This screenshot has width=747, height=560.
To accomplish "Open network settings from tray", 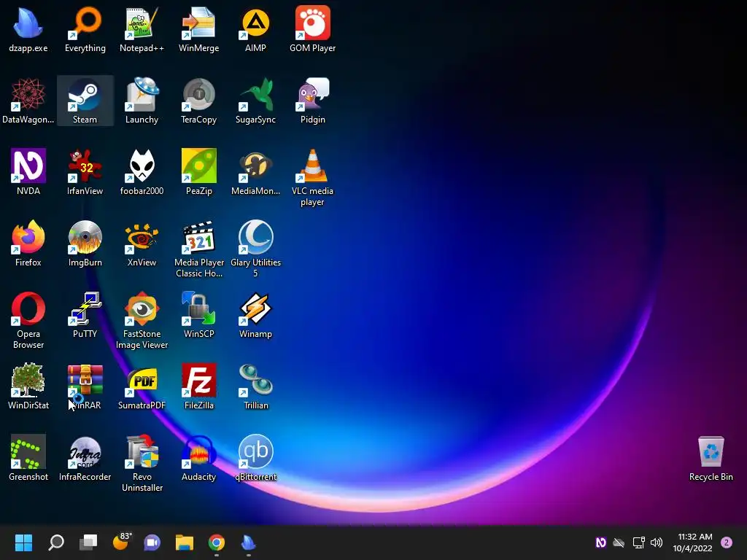I will [x=638, y=542].
